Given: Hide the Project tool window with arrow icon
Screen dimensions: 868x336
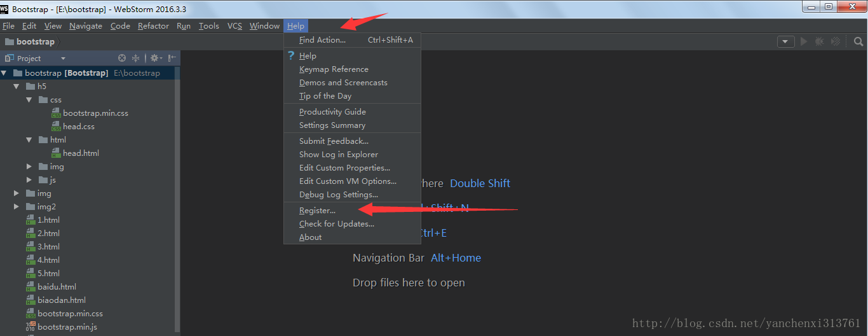Looking at the screenshot, I should tap(172, 58).
